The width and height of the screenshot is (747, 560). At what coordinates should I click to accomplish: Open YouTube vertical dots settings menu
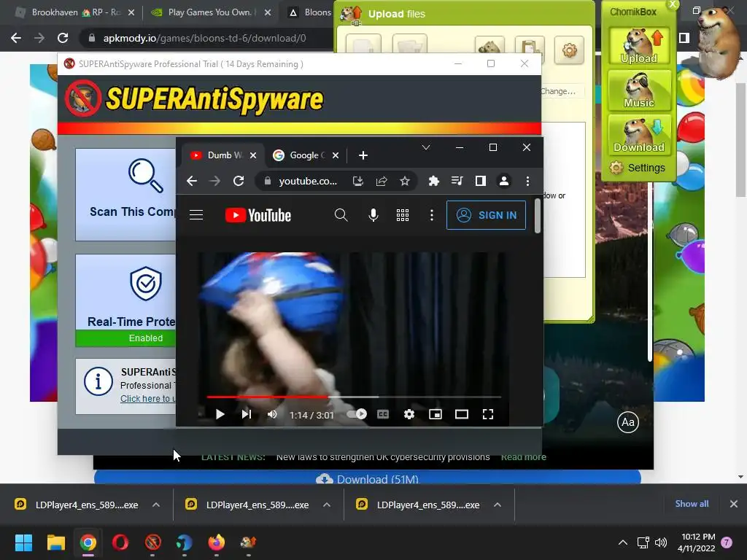(x=432, y=215)
